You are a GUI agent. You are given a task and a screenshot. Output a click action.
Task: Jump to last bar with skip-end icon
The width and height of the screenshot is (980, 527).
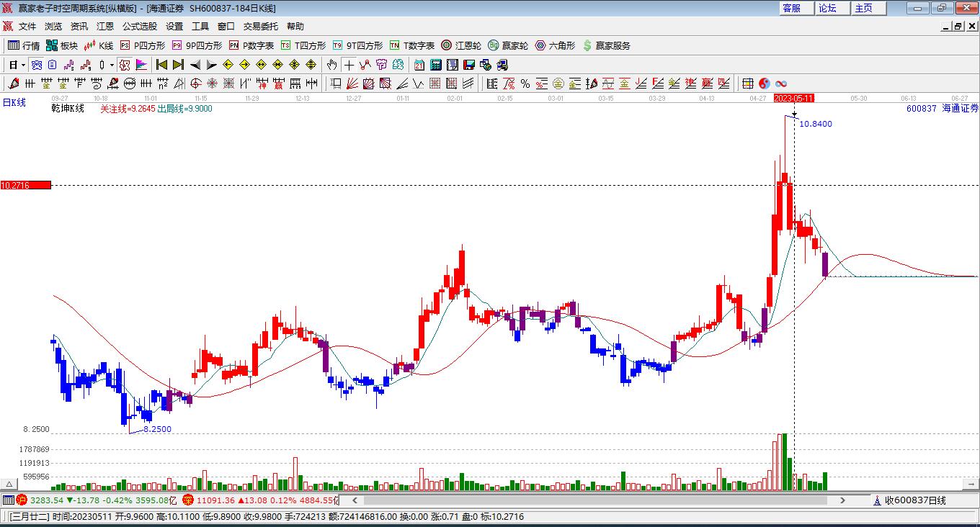click(178, 65)
